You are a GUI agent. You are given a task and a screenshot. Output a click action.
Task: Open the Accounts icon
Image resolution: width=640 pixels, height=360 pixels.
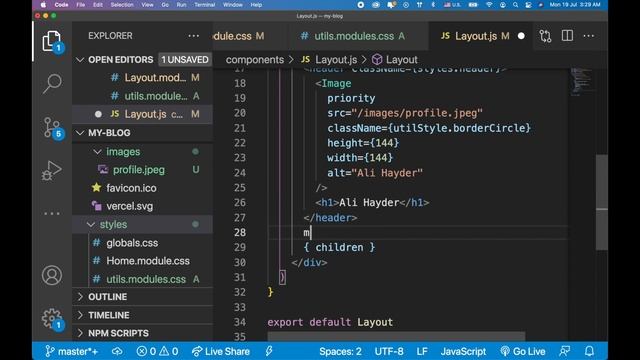click(52, 275)
